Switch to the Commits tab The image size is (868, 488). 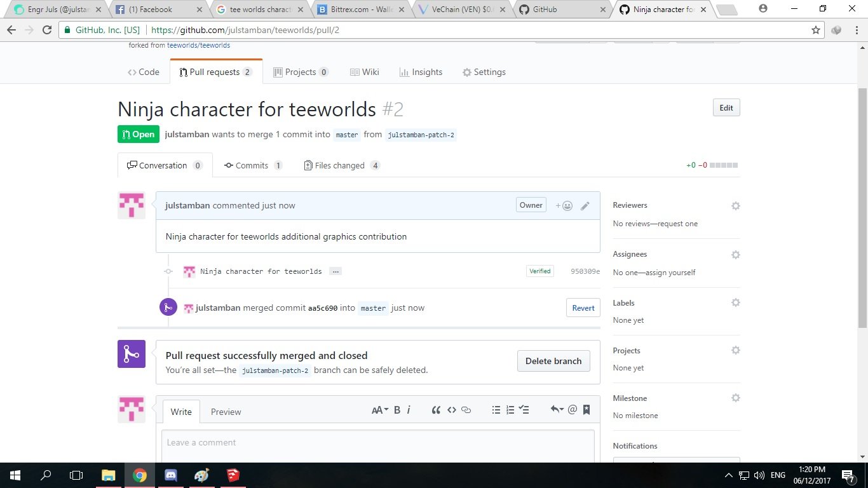(253, 165)
